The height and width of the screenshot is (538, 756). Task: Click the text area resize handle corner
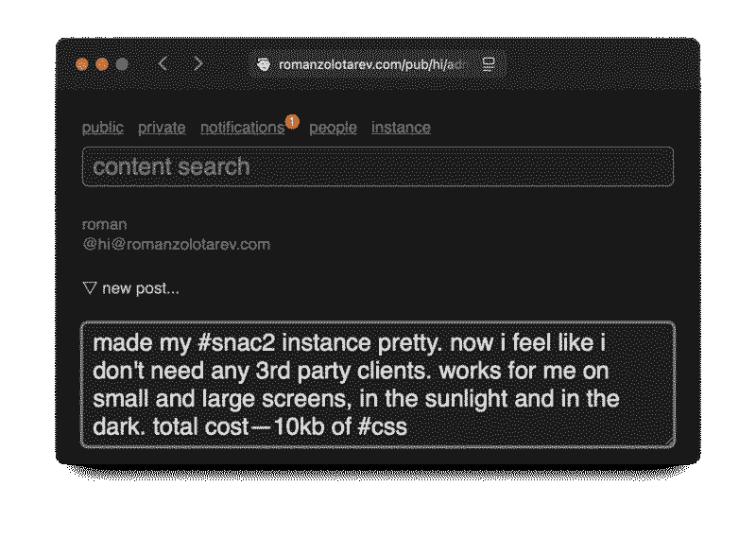(x=669, y=441)
